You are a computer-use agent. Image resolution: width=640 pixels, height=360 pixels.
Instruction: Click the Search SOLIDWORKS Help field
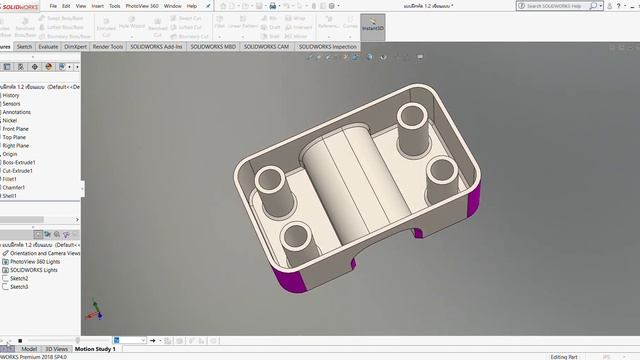[x=558, y=6]
